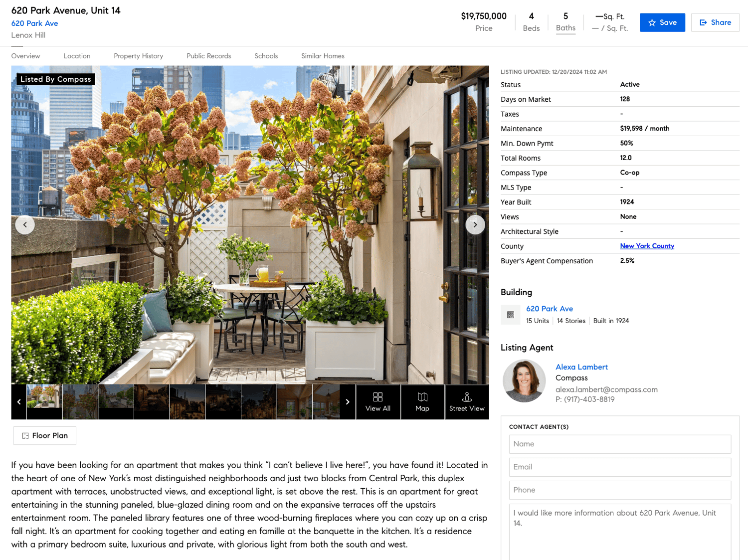
Task: Open the Map view icon
Action: pyautogui.click(x=422, y=396)
